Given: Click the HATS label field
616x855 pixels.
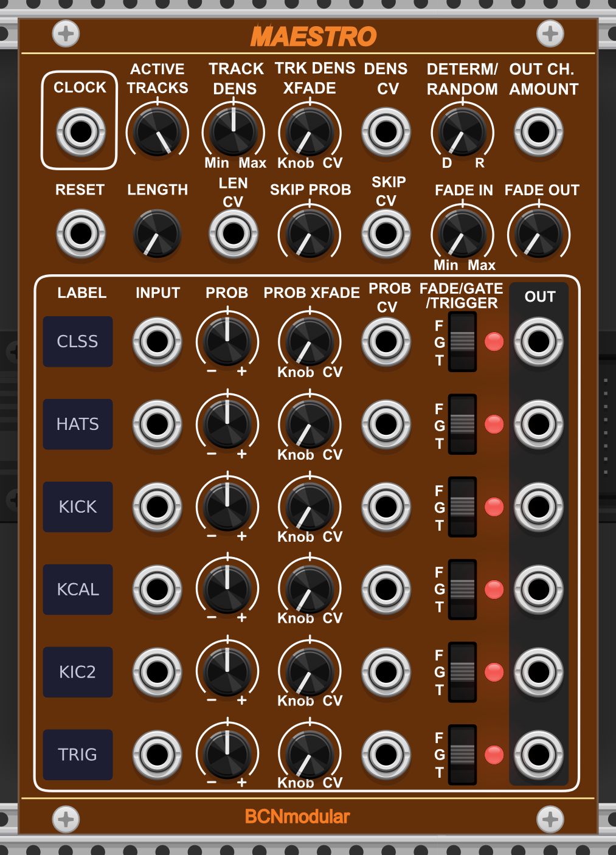Looking at the screenshot, I should pyautogui.click(x=78, y=424).
